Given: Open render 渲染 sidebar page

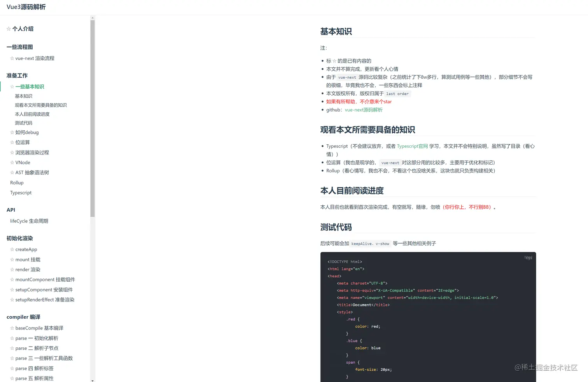Looking at the screenshot, I should [25, 270].
